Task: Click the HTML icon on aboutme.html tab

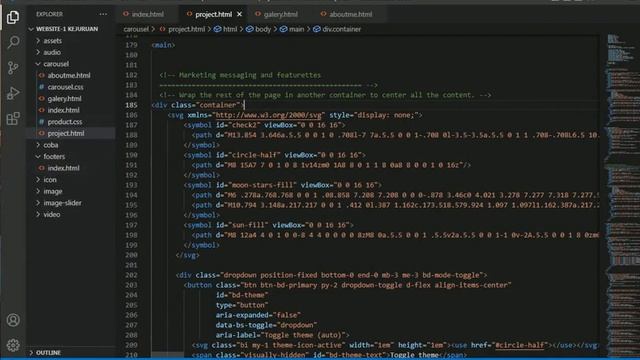Action: (323, 14)
